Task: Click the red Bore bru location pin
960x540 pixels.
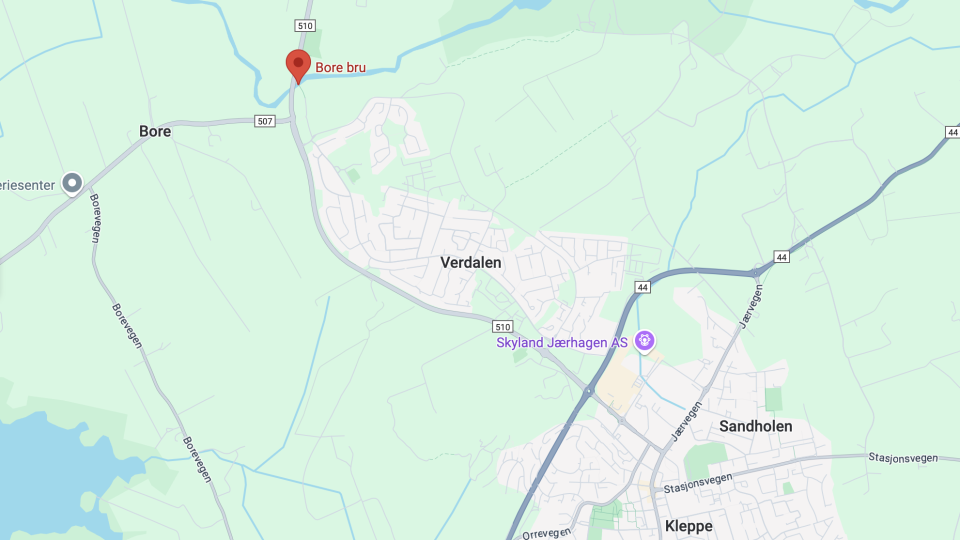Action: 298,66
